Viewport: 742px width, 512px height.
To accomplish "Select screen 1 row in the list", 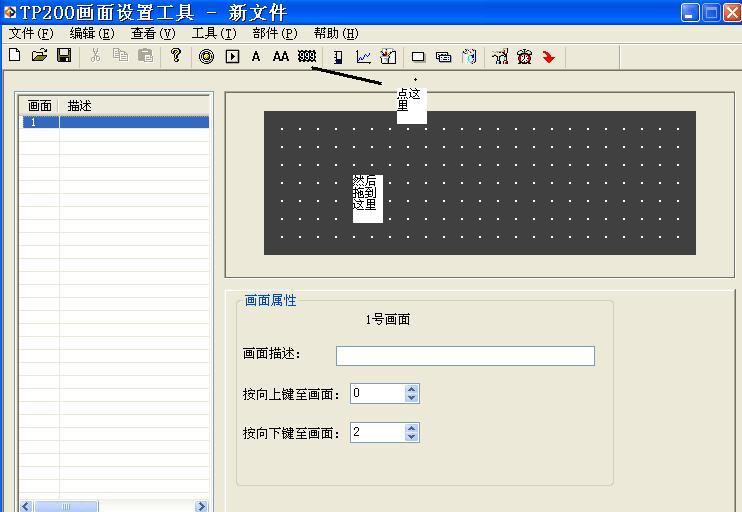I will click(115, 122).
